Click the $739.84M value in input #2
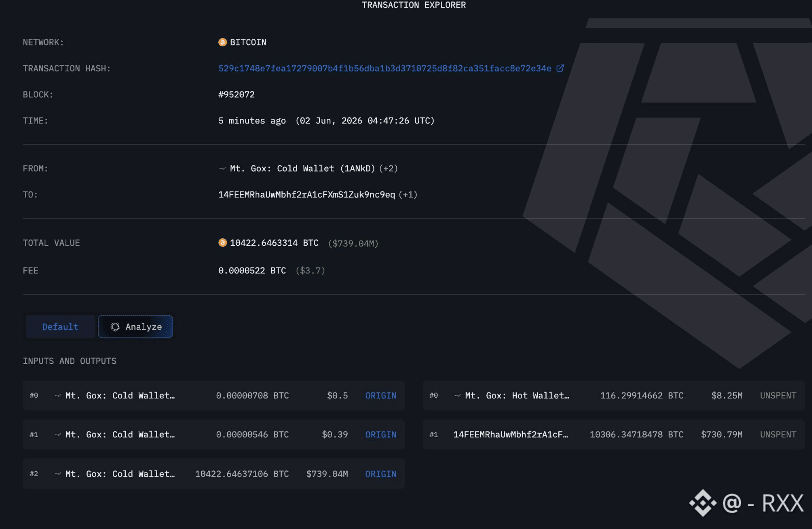This screenshot has width=812, height=529. 327,474
